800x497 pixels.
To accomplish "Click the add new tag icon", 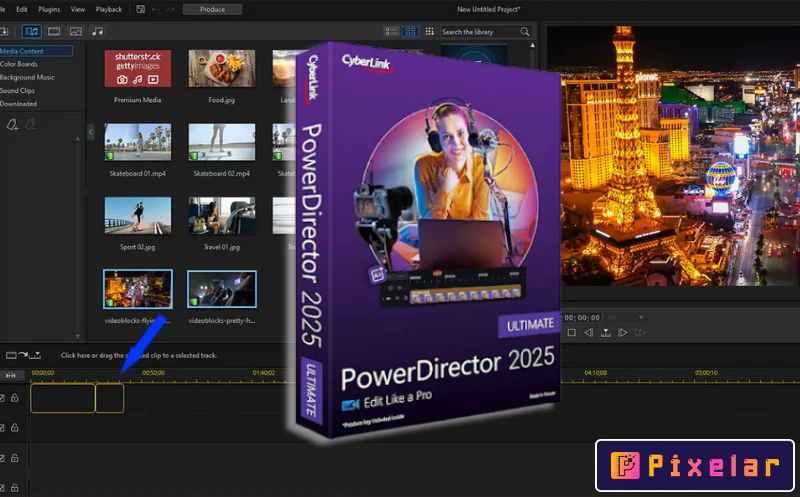I will 12,125.
